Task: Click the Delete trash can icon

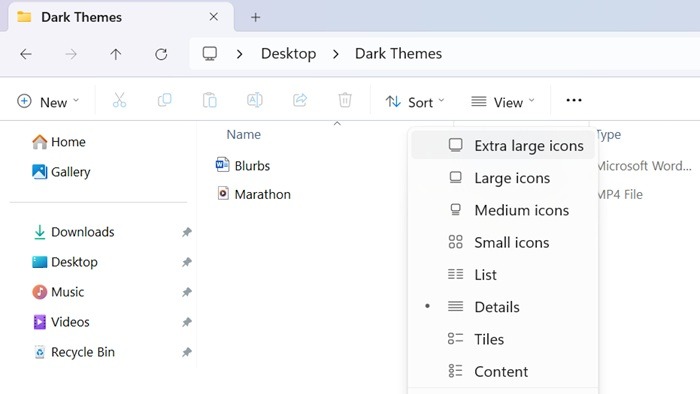Action: click(x=345, y=100)
